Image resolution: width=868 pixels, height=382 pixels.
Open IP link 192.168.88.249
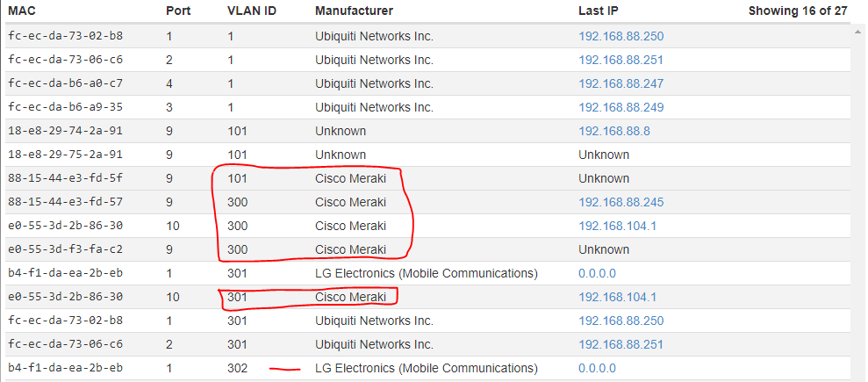tap(621, 107)
